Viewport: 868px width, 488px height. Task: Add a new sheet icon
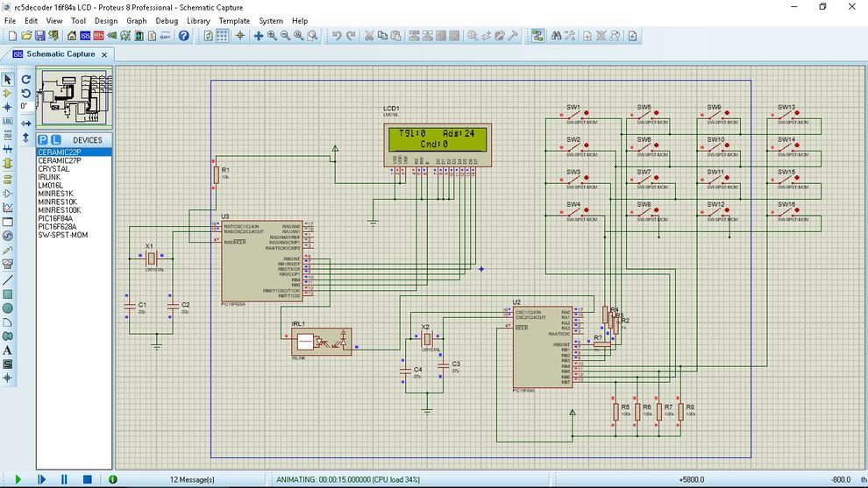click(587, 36)
